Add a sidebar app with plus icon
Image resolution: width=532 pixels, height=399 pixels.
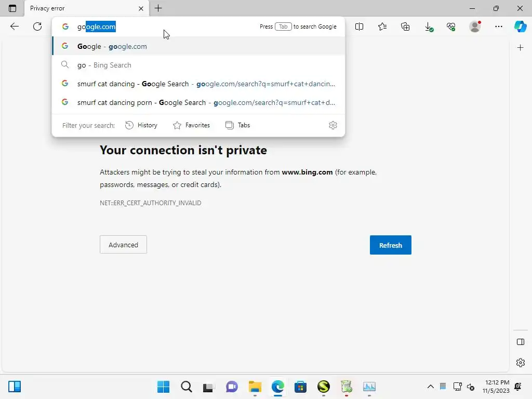pyautogui.click(x=520, y=48)
